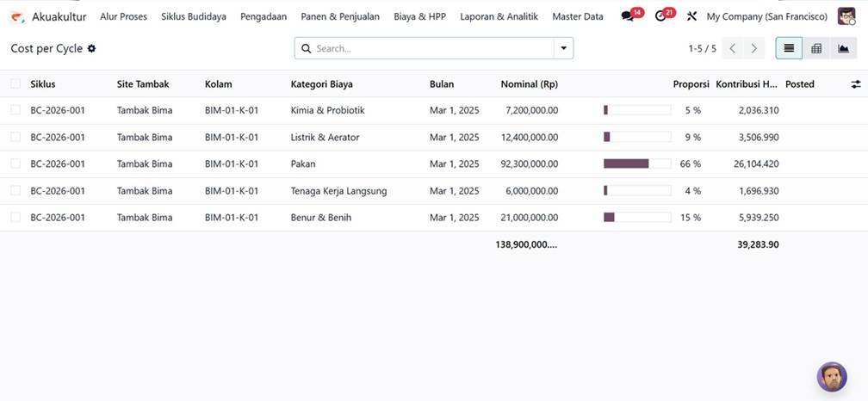Click the Pakan 66% proportion bar
This screenshot has width=868, height=401.
tap(636, 163)
